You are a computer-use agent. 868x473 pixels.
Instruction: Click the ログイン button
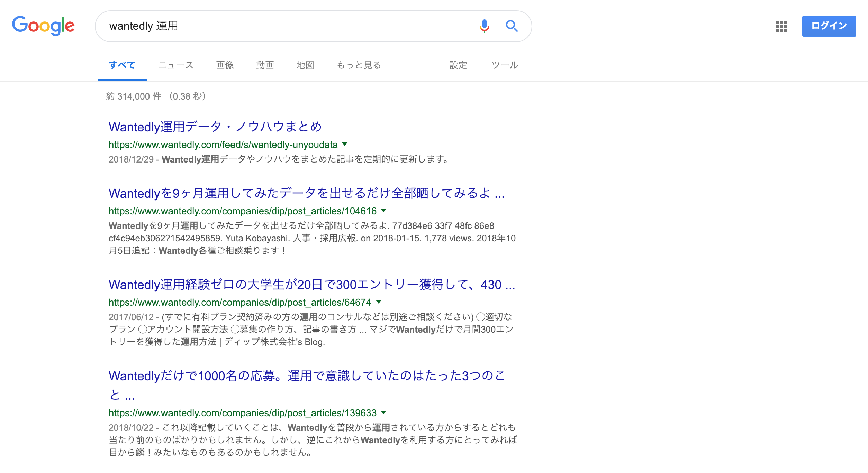(x=829, y=26)
